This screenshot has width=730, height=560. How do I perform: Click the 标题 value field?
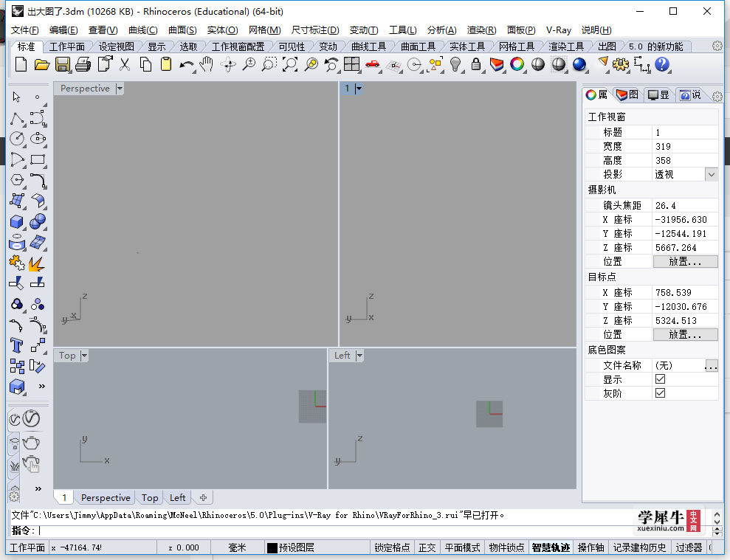coord(685,132)
